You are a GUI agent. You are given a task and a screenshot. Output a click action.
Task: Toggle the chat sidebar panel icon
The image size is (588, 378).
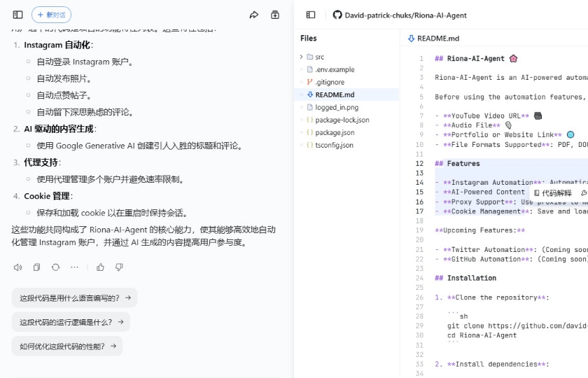point(18,15)
